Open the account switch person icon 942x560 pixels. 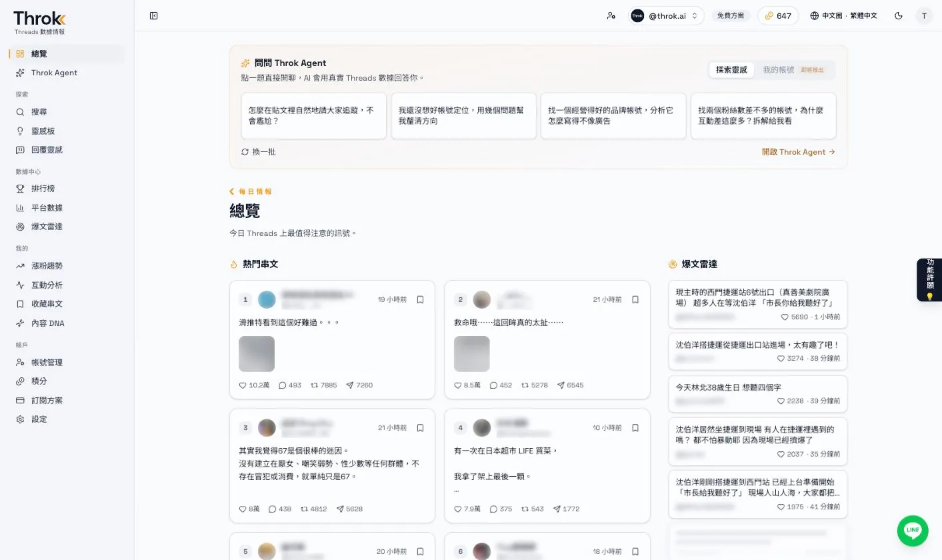point(611,15)
